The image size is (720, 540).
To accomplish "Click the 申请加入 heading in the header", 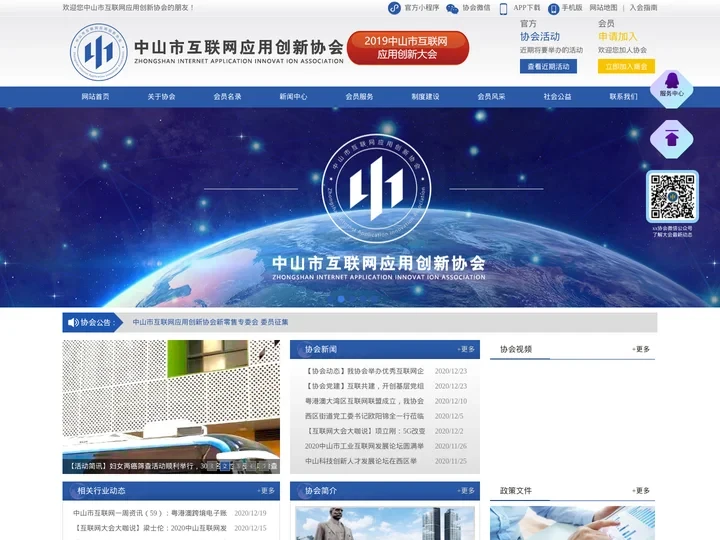I will (x=618, y=37).
